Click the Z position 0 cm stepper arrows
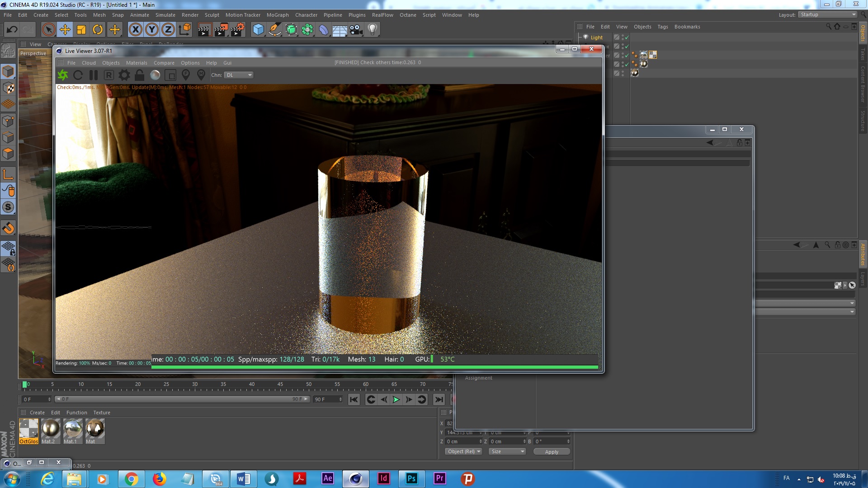Viewport: 868px width, 488px height. [x=481, y=441]
